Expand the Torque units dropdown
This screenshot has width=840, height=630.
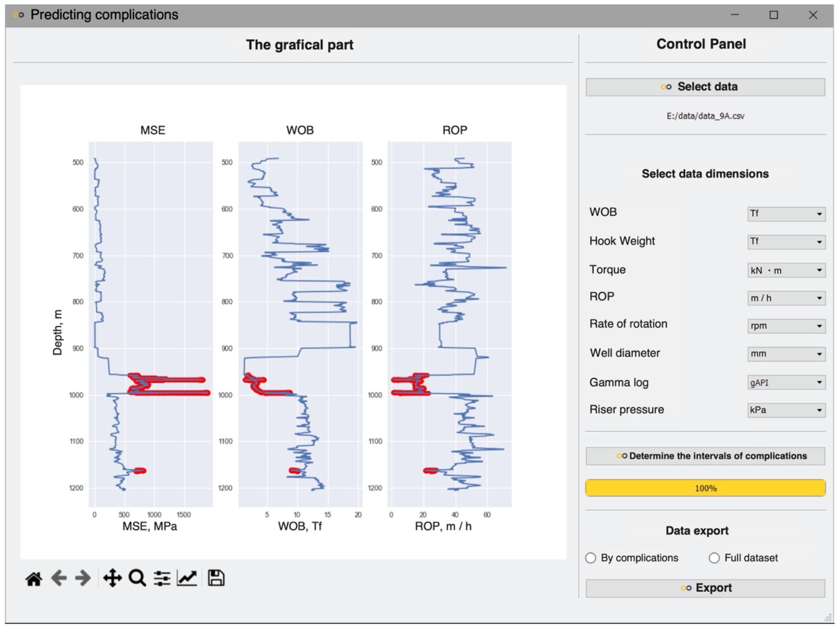(x=786, y=270)
